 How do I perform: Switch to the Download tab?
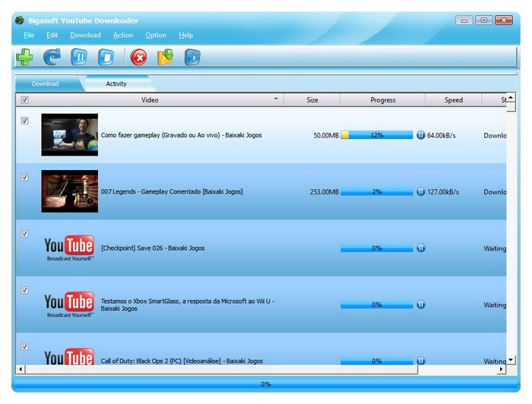click(45, 84)
